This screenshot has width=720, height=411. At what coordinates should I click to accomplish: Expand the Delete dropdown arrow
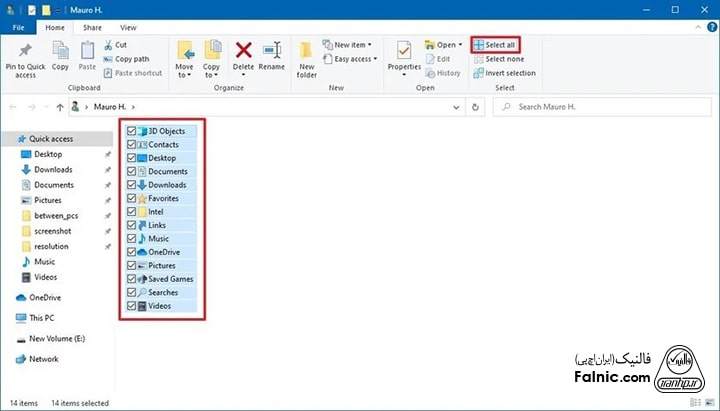point(243,76)
